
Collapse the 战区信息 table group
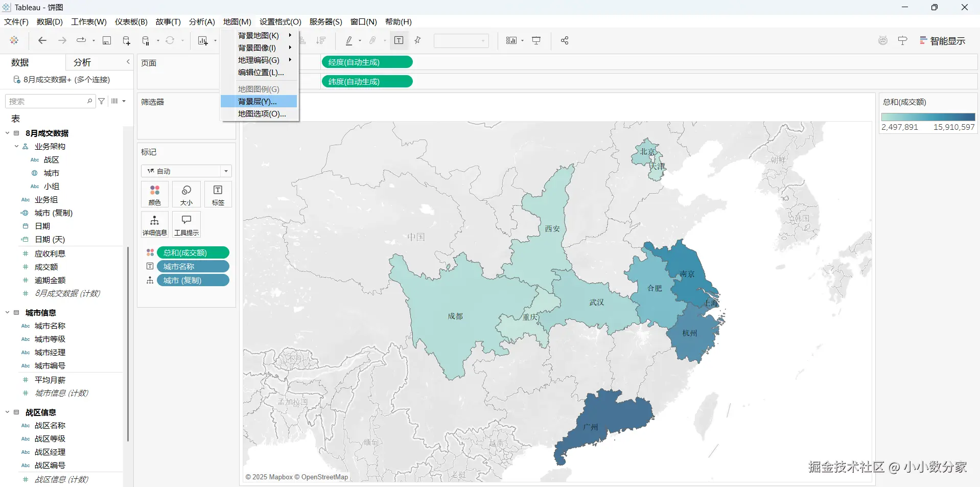tap(8, 412)
